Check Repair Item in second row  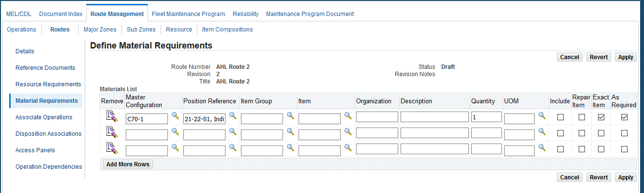tap(582, 133)
